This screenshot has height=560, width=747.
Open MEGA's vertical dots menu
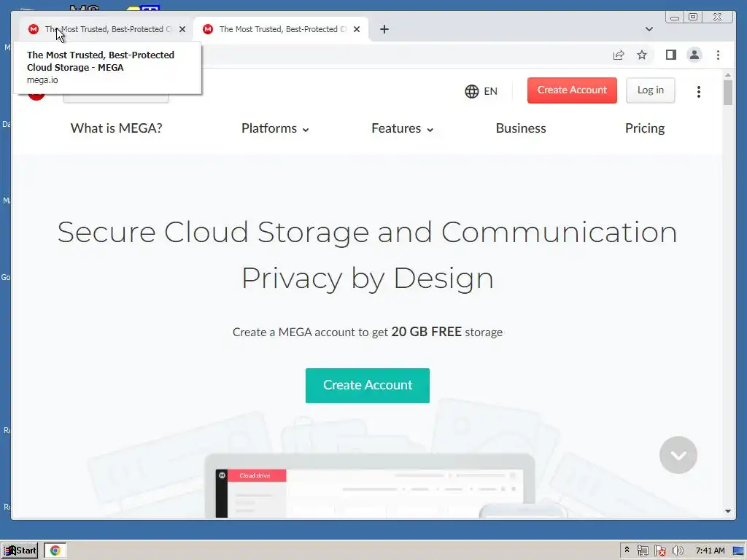[698, 91]
